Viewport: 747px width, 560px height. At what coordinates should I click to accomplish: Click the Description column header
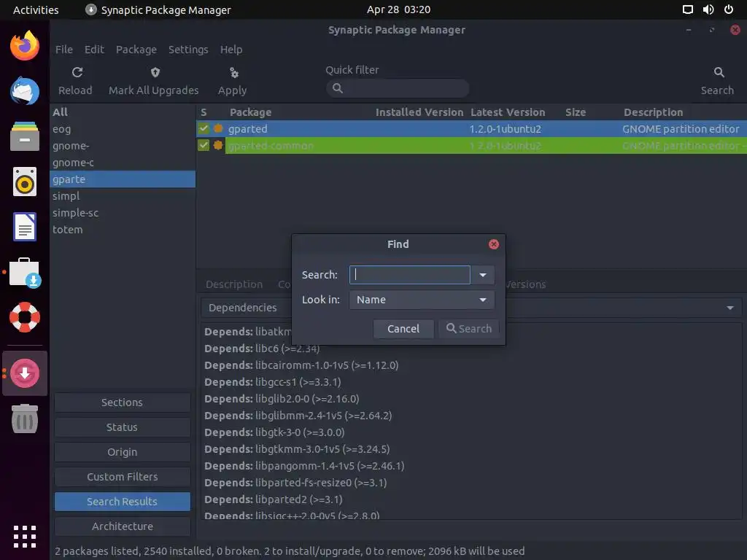pyautogui.click(x=653, y=112)
